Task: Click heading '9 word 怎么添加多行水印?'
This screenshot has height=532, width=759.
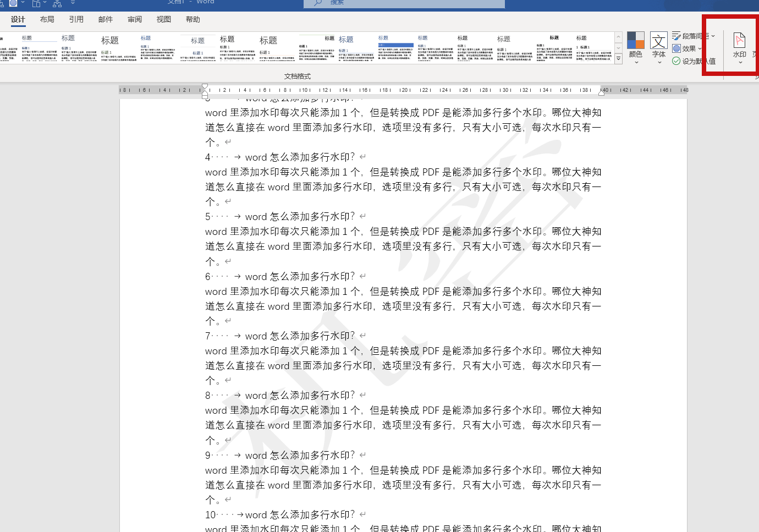Action: (280, 456)
